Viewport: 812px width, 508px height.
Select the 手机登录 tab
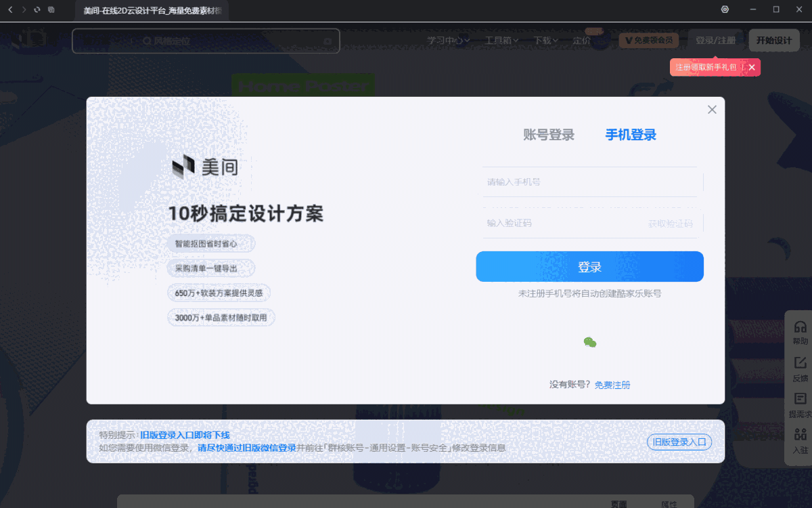click(631, 135)
